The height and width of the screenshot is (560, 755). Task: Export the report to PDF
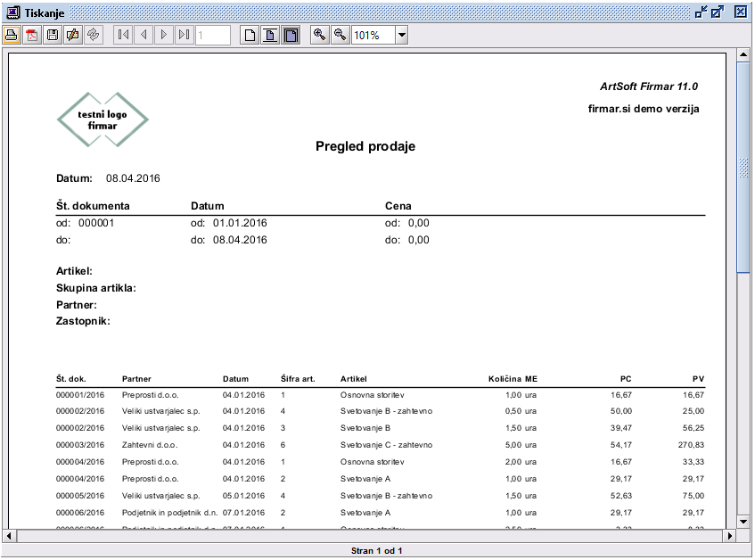(x=32, y=35)
